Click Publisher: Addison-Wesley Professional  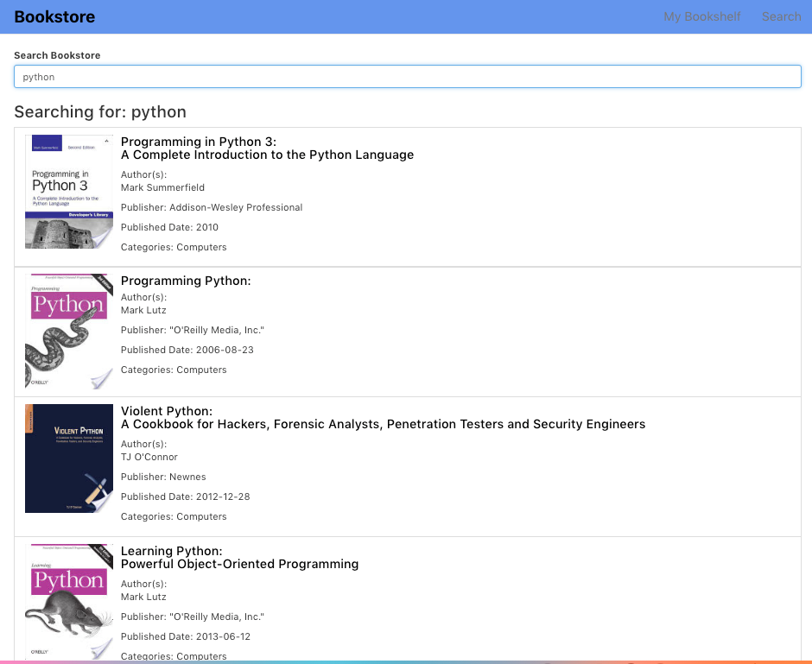tap(212, 207)
